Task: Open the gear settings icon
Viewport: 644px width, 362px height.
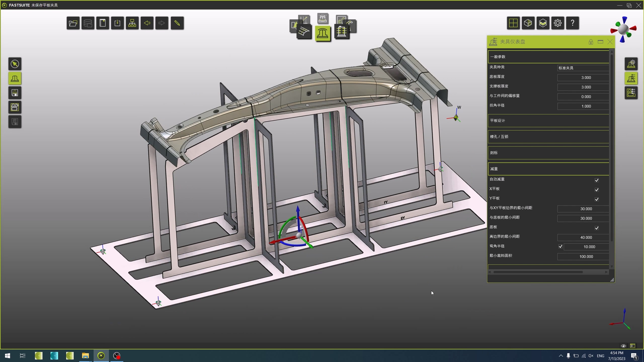Action: 557,23
